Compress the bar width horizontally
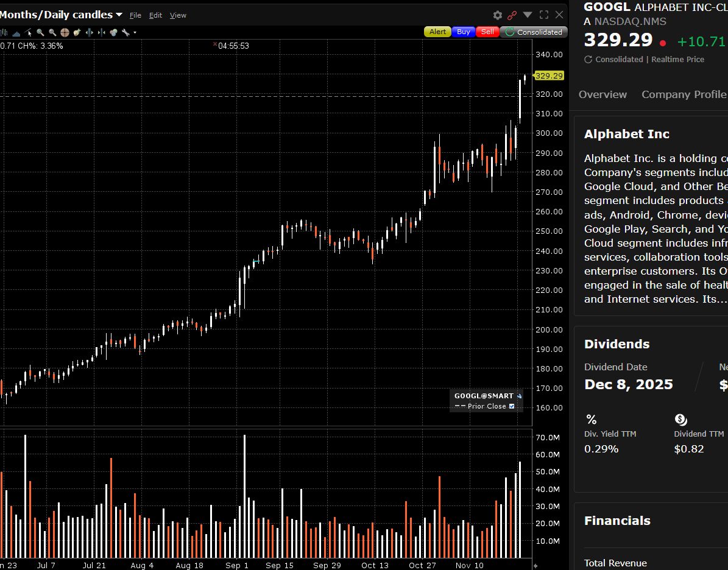 tap(101, 32)
